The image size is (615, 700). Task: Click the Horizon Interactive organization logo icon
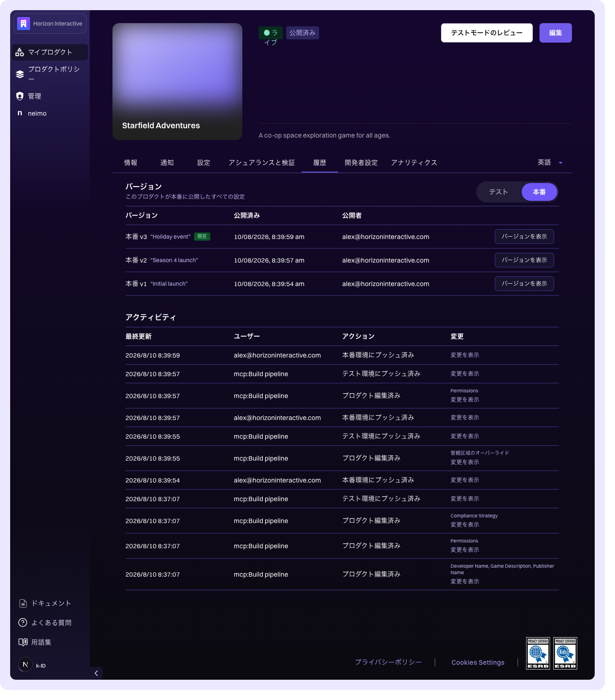point(24,24)
